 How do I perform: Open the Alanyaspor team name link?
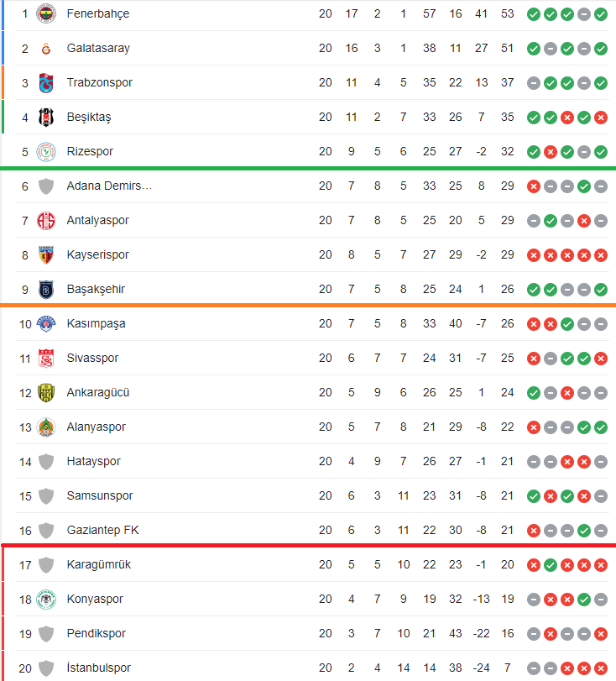click(96, 427)
